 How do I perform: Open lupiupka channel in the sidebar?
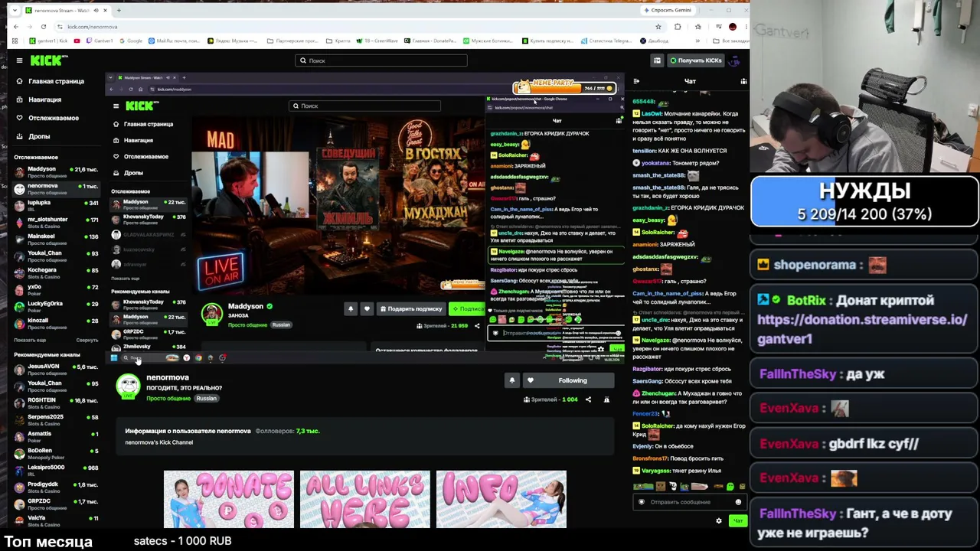click(x=57, y=205)
